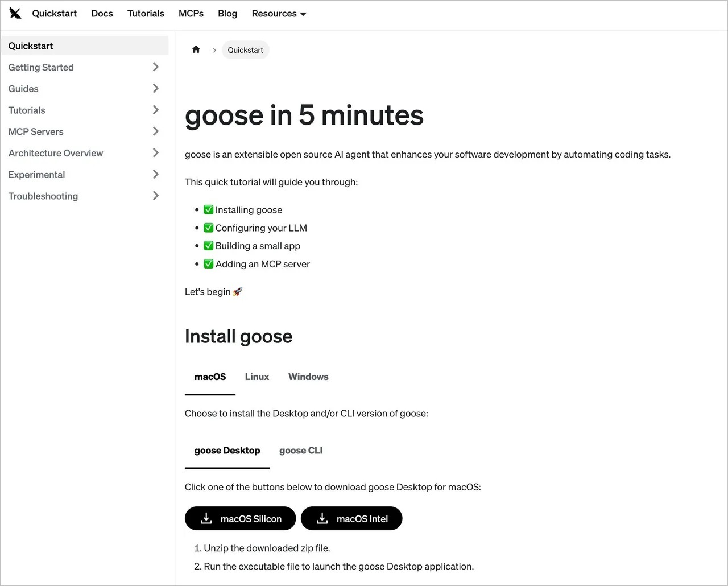The height and width of the screenshot is (586, 728).
Task: Click the download icon on macOS Intel button
Action: 322,518
